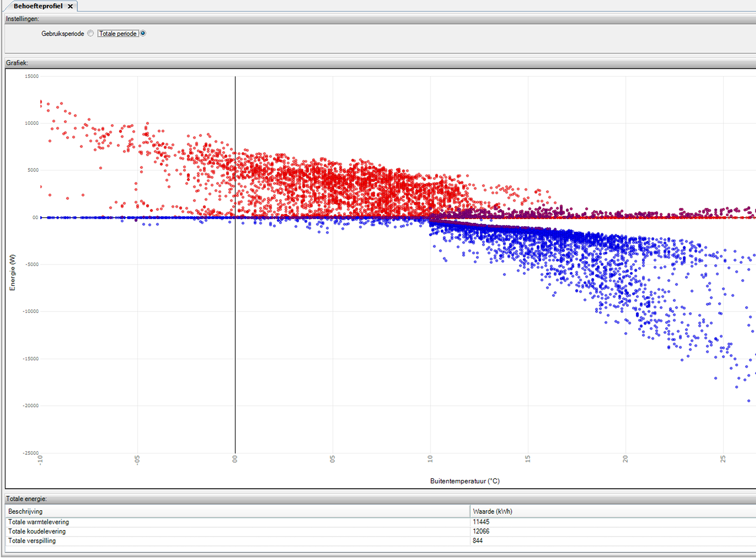Select the Behoefteprofiel tab
The height and width of the screenshot is (560, 756).
pos(38,6)
